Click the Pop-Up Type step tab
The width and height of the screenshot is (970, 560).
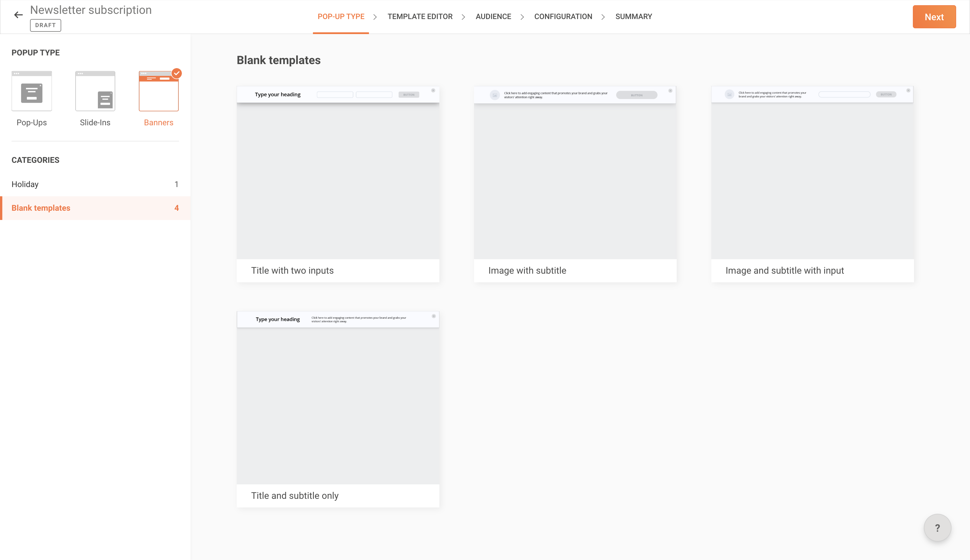pos(341,16)
